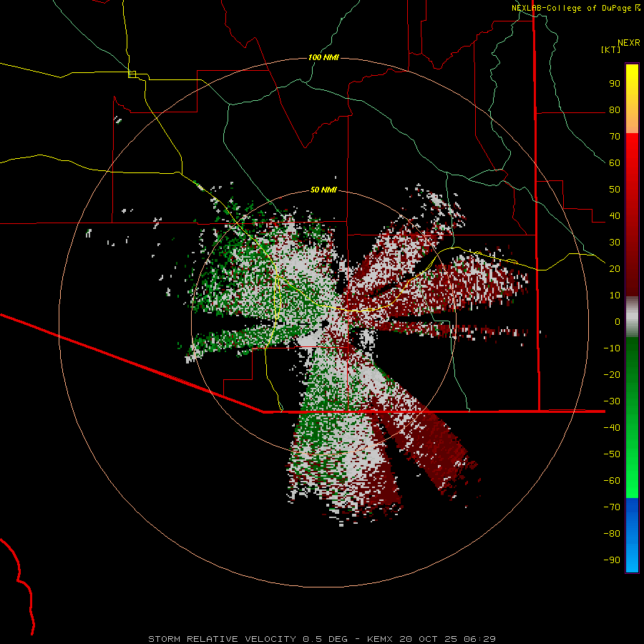Select the -40 knot scale label
This screenshot has width=644, height=644.
612,428
